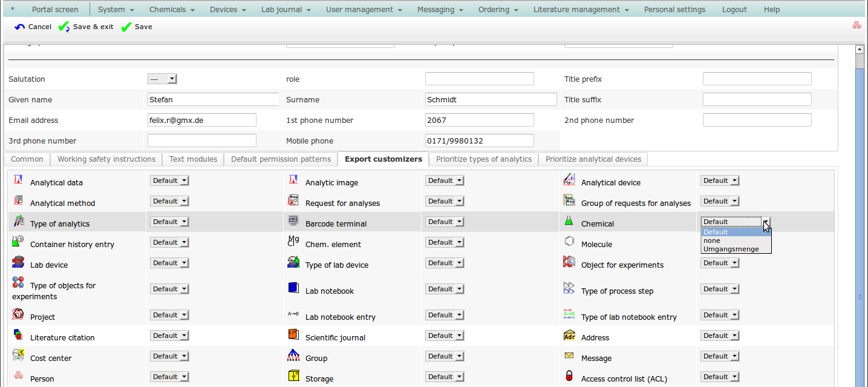Click the Message envelope icon
Viewport: 868px width, 387px height.
pos(569,356)
